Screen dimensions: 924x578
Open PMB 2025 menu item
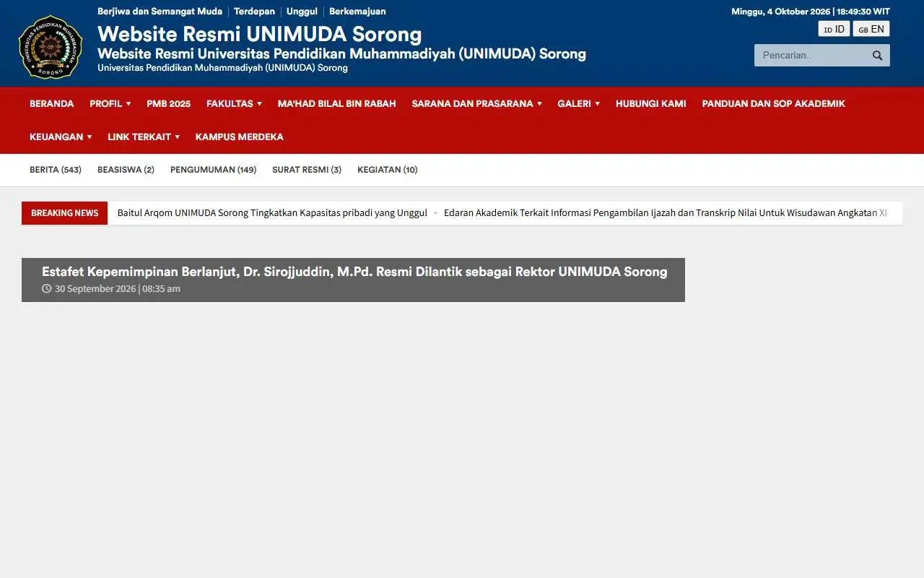pyautogui.click(x=168, y=103)
